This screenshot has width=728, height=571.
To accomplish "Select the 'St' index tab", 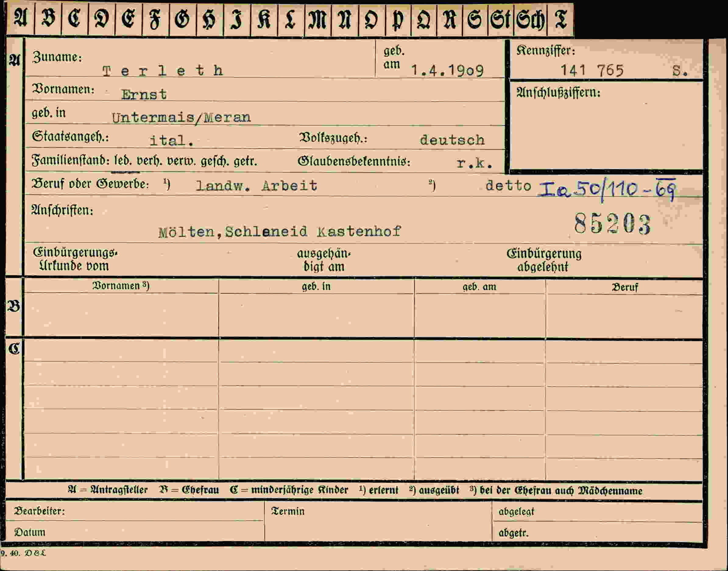I will click(x=501, y=19).
